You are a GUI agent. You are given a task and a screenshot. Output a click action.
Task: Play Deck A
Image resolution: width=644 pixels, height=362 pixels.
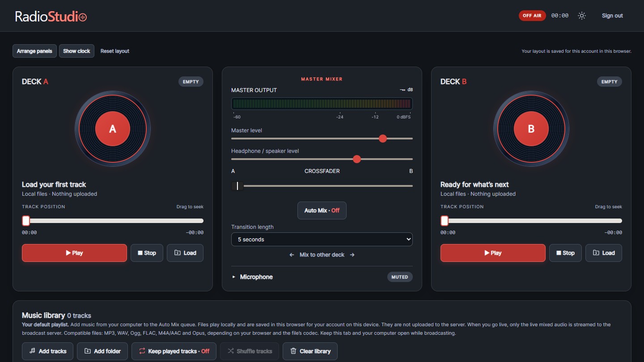(74, 253)
